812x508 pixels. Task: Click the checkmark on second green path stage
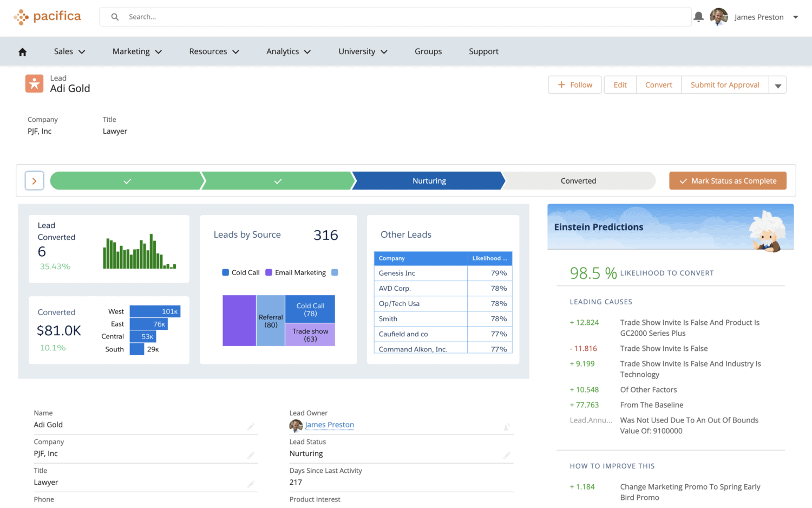pyautogui.click(x=277, y=180)
